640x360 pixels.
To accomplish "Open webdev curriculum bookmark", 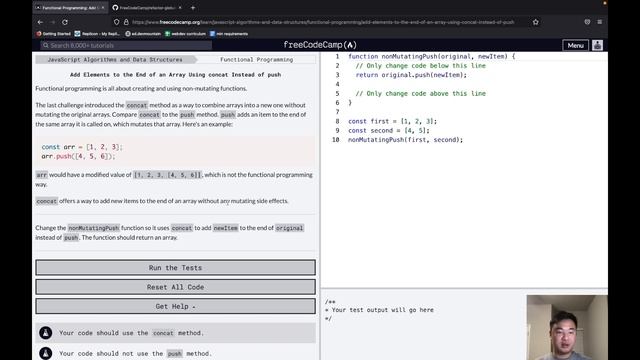I will [185, 34].
